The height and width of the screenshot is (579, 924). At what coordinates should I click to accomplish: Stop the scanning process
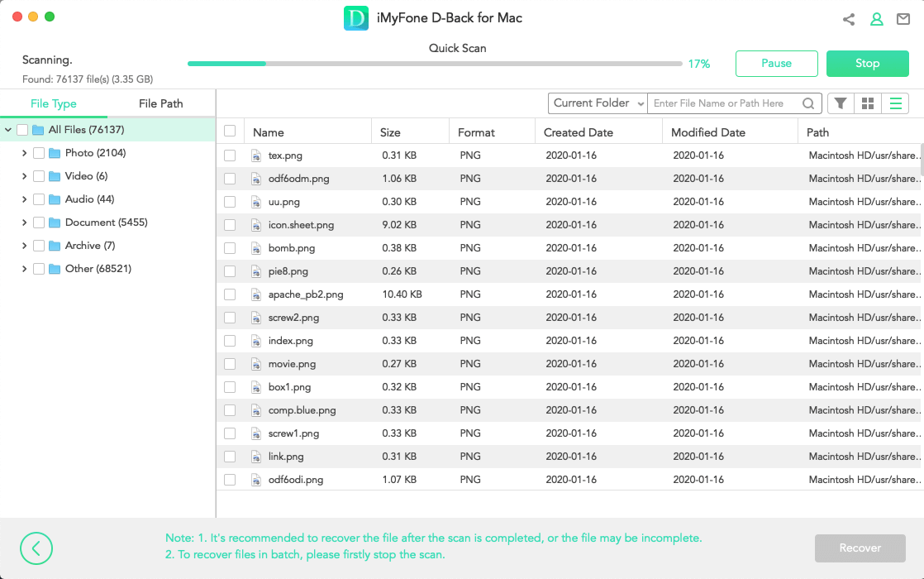click(868, 64)
